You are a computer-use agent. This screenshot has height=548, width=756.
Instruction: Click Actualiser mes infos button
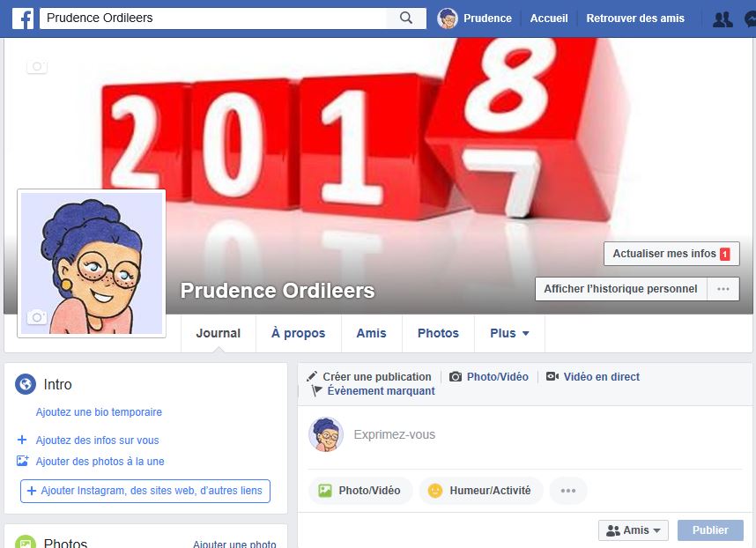[671, 254]
